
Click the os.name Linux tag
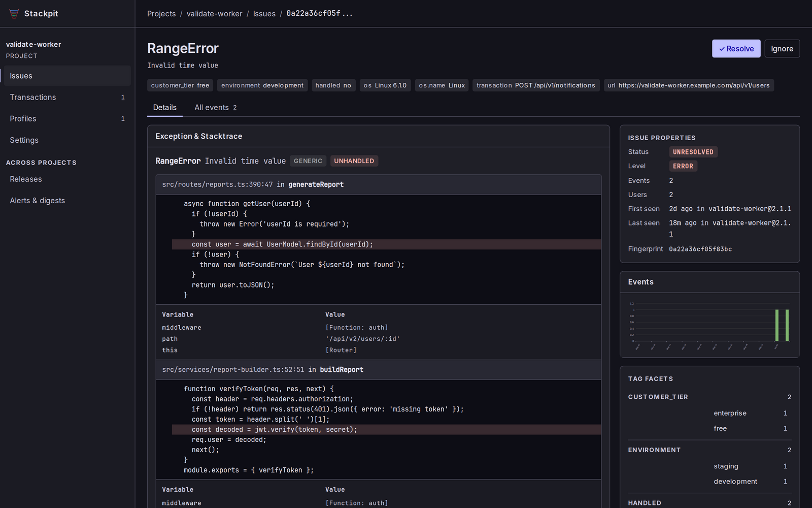(x=442, y=85)
